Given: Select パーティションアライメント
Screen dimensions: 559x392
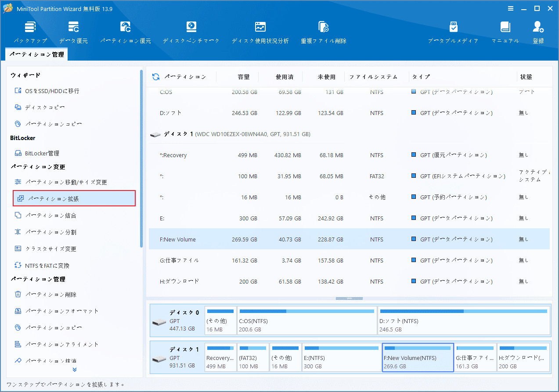Looking at the screenshot, I should (56, 345).
